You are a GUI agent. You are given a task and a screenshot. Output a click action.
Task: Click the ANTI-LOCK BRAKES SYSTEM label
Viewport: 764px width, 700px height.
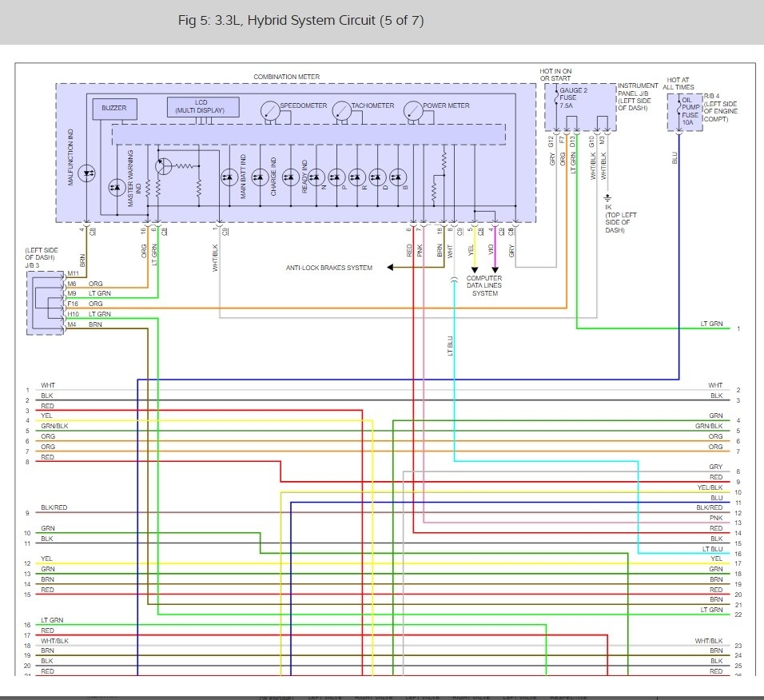(329, 268)
